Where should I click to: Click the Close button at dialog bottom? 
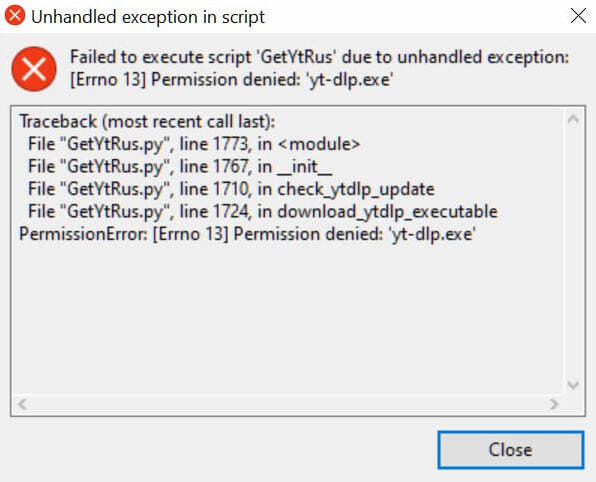[x=510, y=450]
